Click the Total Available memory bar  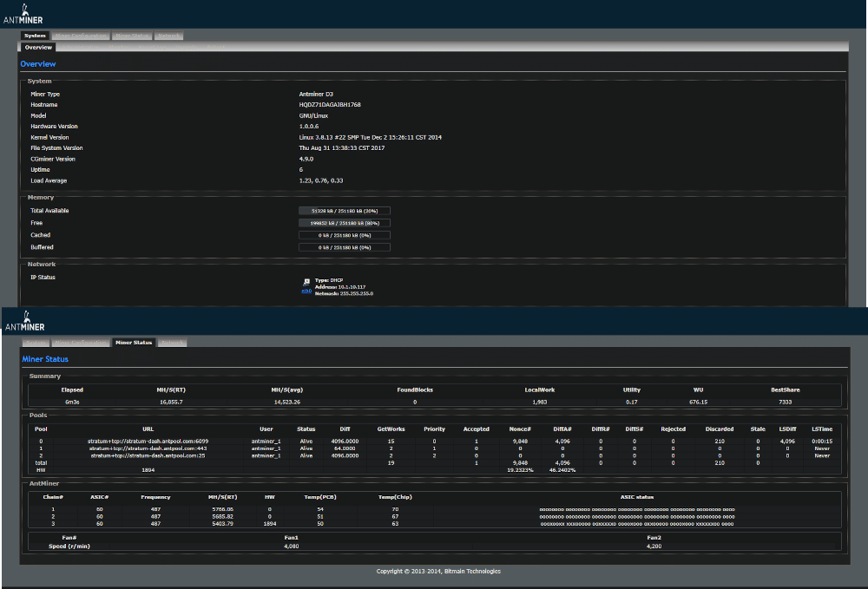(345, 211)
